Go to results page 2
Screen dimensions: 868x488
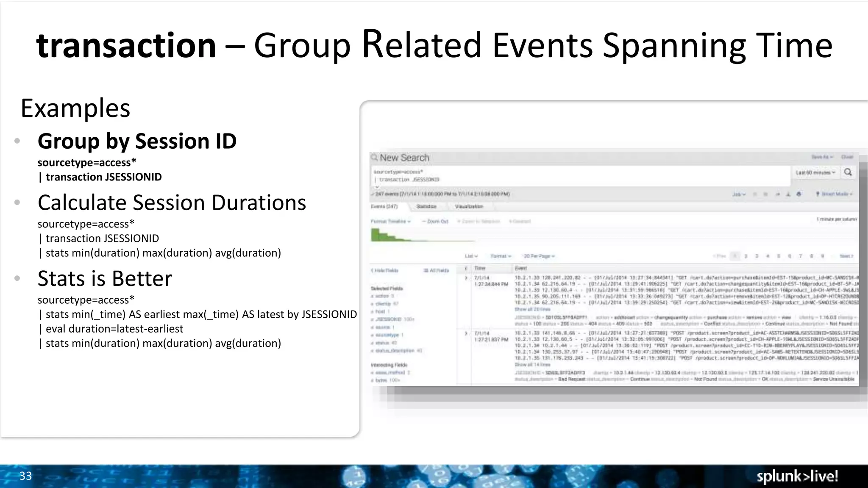coord(746,256)
